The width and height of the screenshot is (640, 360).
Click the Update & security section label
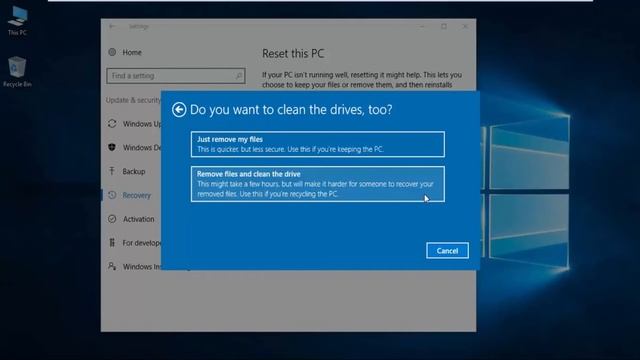133,100
